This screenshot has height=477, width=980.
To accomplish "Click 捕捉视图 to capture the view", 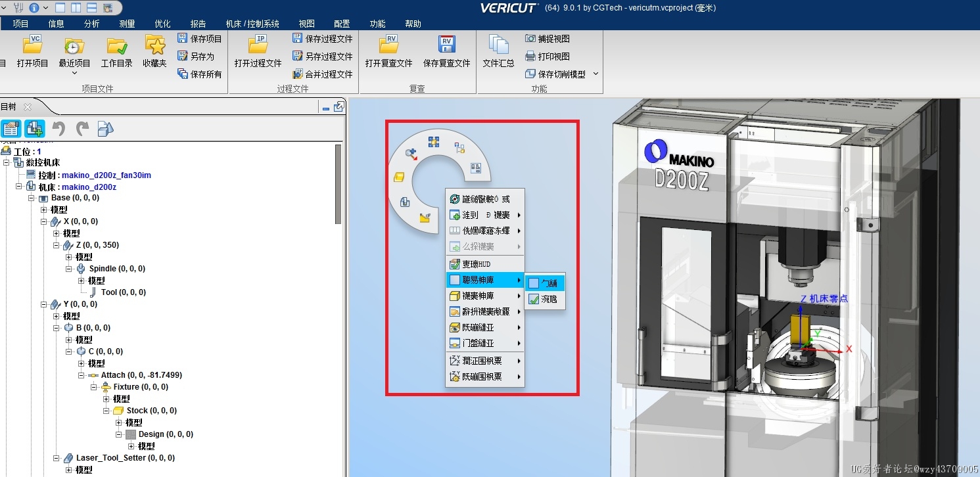I will (x=548, y=39).
